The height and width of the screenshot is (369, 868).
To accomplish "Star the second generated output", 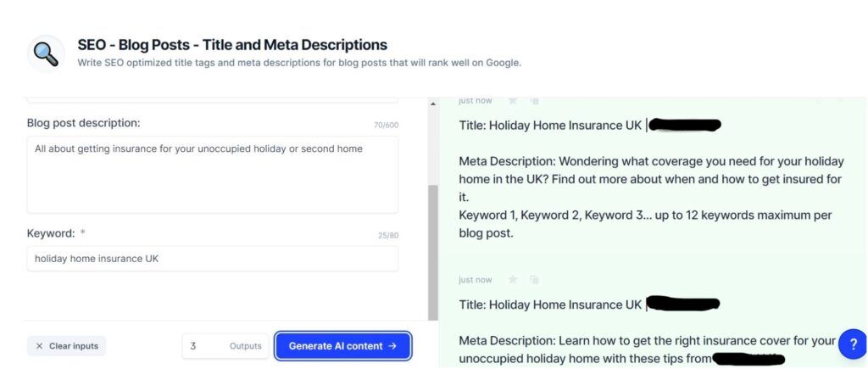I will pyautogui.click(x=513, y=280).
